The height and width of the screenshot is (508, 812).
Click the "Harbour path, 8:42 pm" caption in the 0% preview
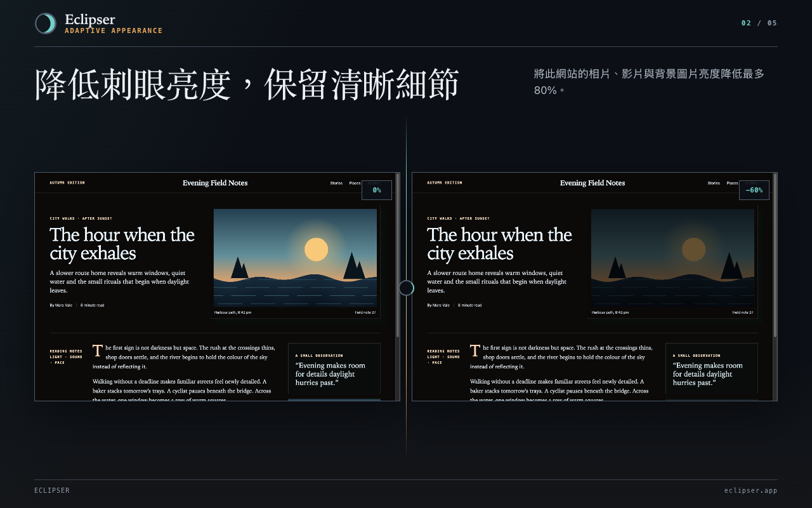tap(233, 312)
